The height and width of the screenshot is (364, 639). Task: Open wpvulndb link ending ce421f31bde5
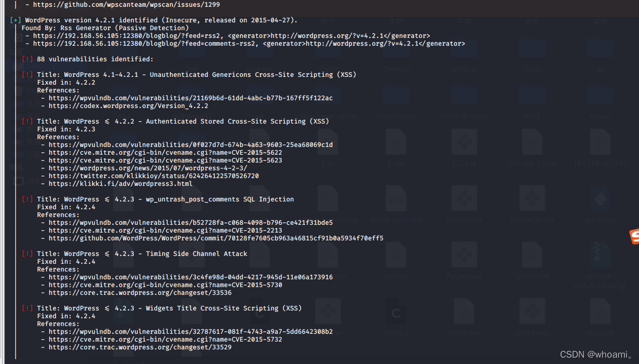[x=191, y=222]
